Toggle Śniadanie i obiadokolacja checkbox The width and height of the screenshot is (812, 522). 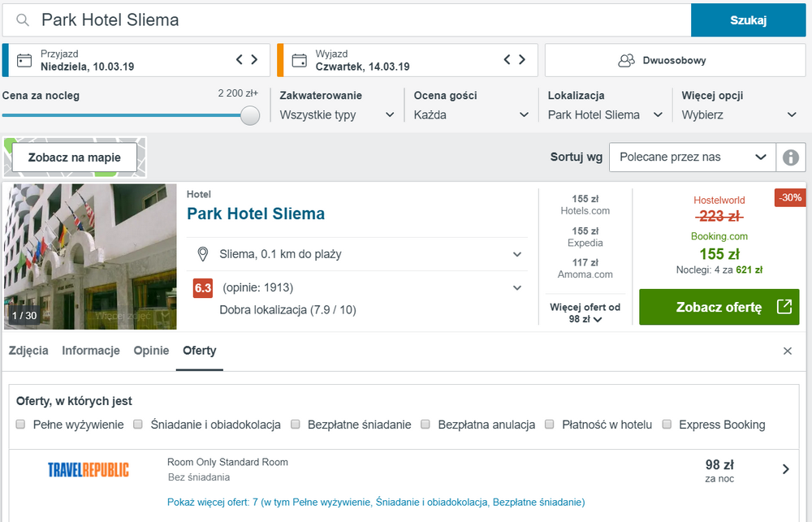click(x=138, y=425)
